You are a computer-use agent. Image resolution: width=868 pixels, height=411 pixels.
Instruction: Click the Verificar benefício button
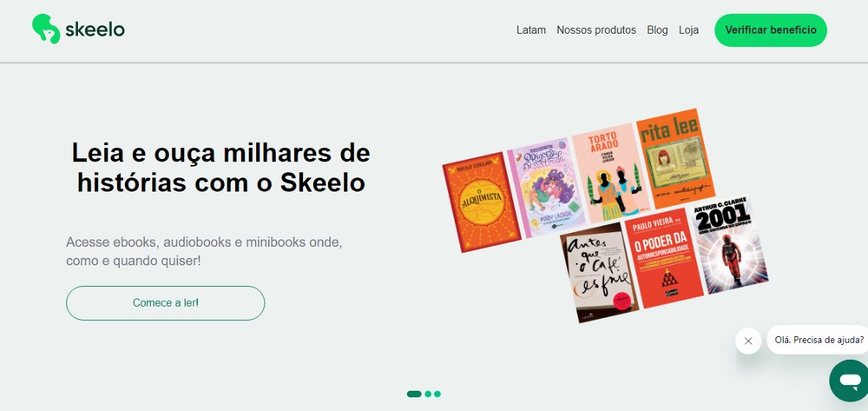click(x=771, y=30)
